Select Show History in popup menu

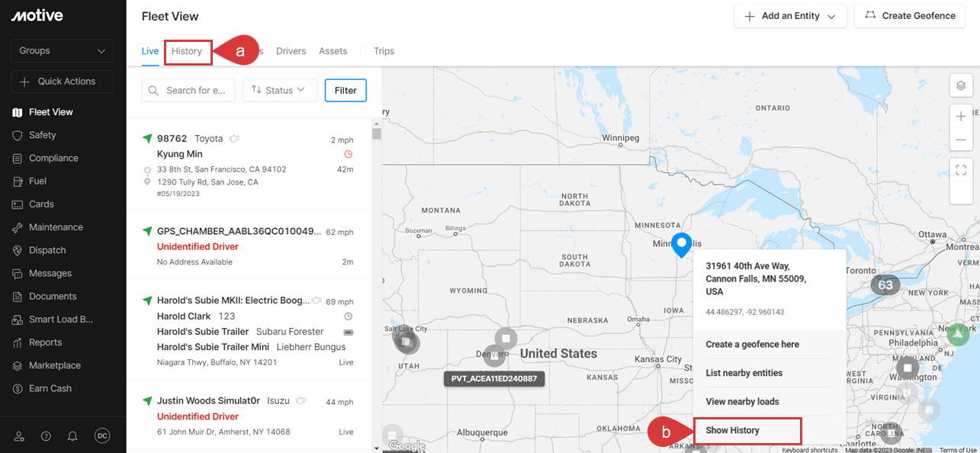tap(733, 430)
